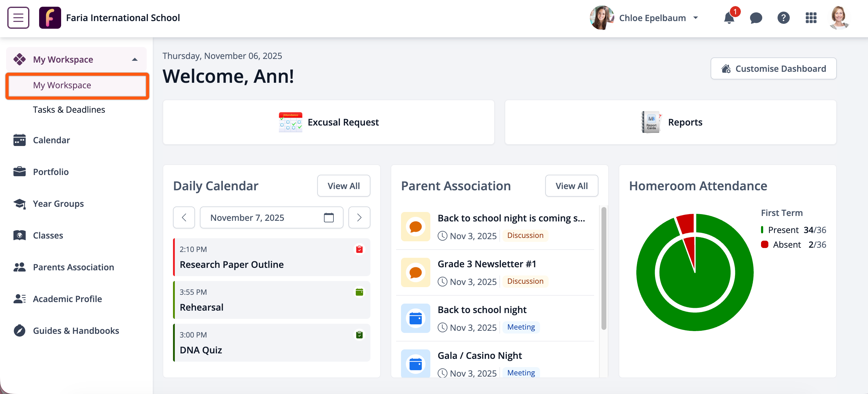The image size is (868, 394).
Task: Open the apps grid launcher icon
Action: [x=811, y=18]
